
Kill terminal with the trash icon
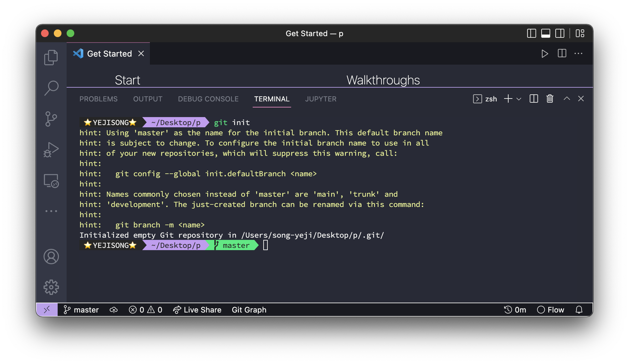point(550,99)
